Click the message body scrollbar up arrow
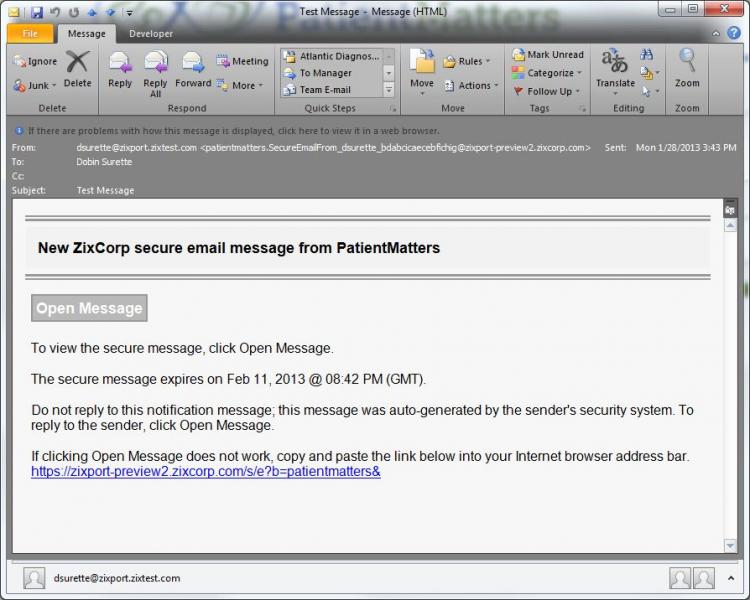 [x=730, y=225]
